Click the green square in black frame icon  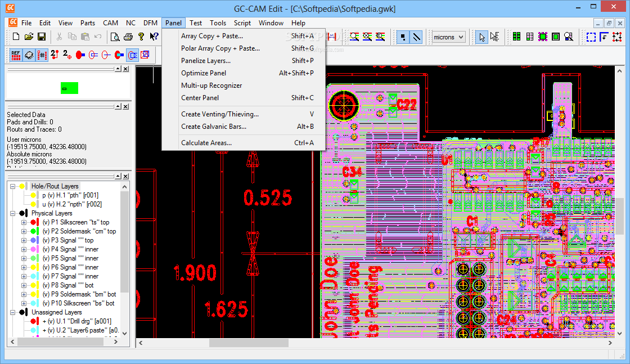coord(556,37)
